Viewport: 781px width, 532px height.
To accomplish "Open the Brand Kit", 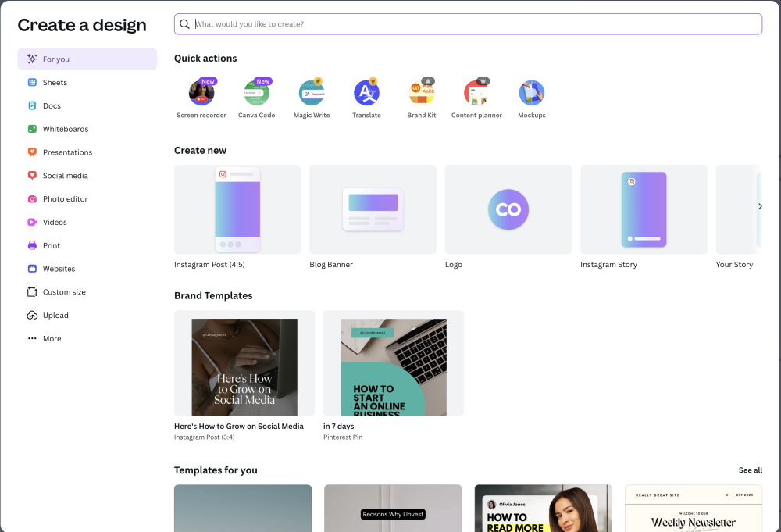I will click(x=422, y=92).
